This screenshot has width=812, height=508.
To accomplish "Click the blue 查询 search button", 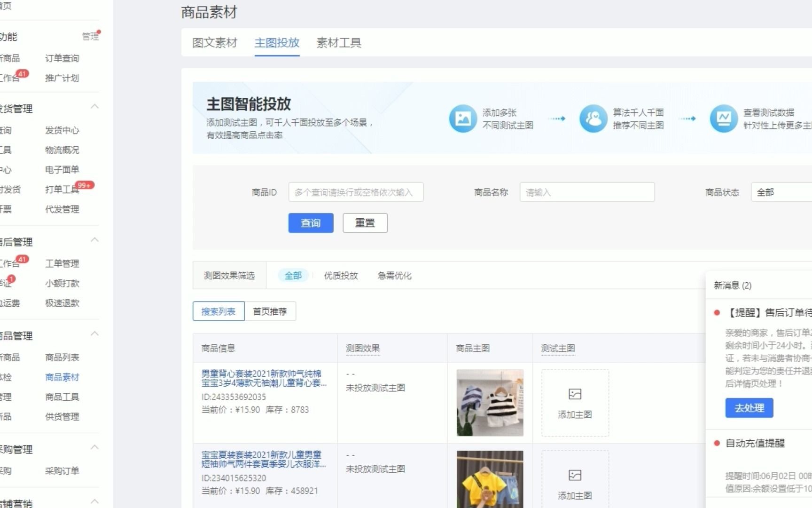I will (x=310, y=223).
